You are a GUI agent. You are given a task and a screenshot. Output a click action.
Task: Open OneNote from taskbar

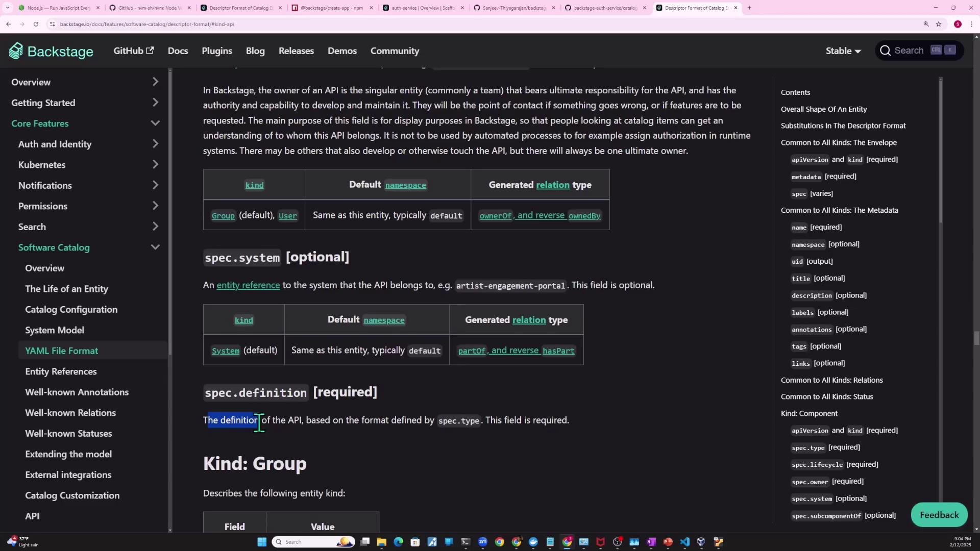coord(651,542)
